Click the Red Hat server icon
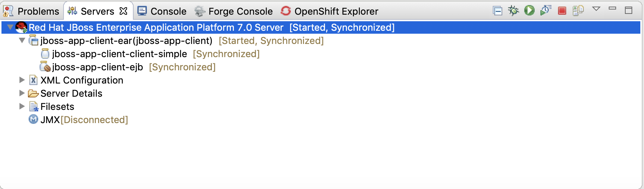The image size is (644, 189). click(x=21, y=27)
